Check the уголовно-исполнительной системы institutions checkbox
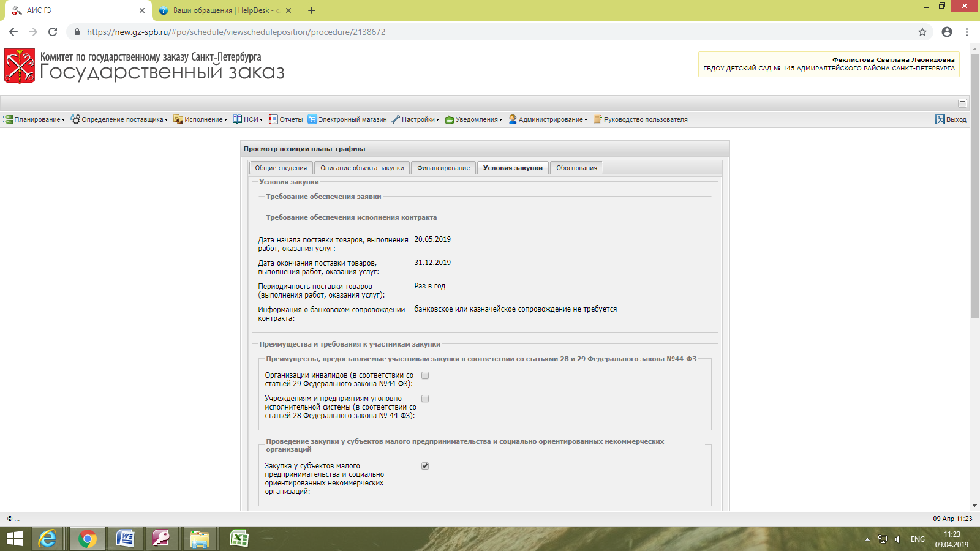The image size is (980, 551). tap(425, 399)
